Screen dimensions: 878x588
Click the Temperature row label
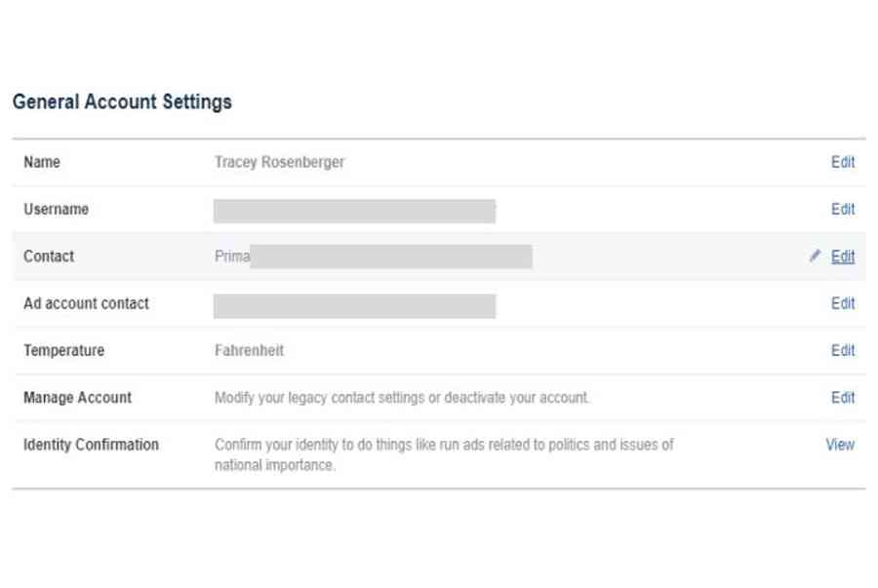pyautogui.click(x=63, y=350)
